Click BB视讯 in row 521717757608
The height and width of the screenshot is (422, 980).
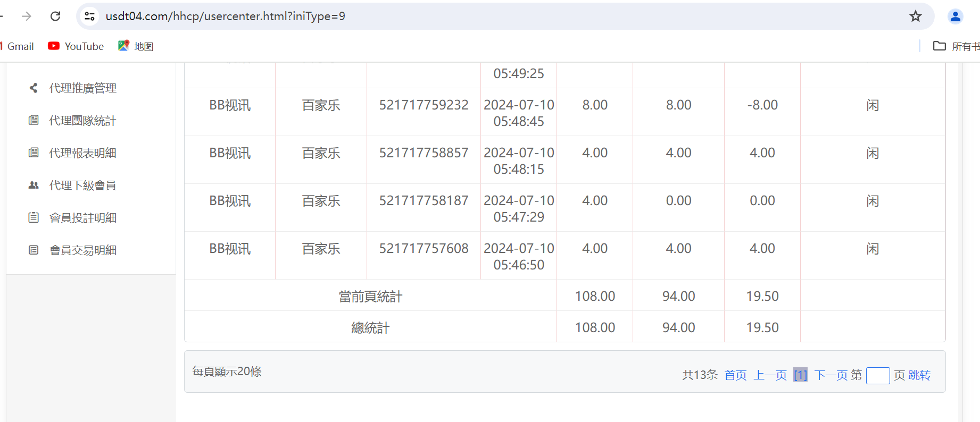[230, 249]
